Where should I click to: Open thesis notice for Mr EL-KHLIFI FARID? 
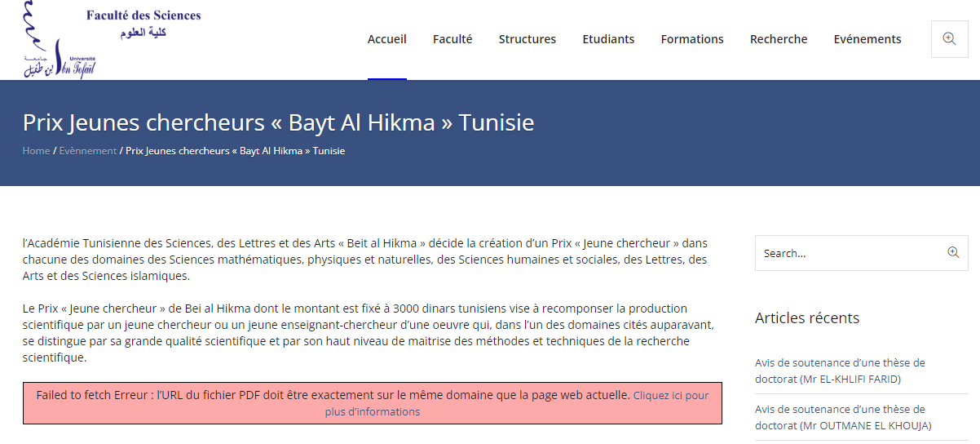coord(840,371)
